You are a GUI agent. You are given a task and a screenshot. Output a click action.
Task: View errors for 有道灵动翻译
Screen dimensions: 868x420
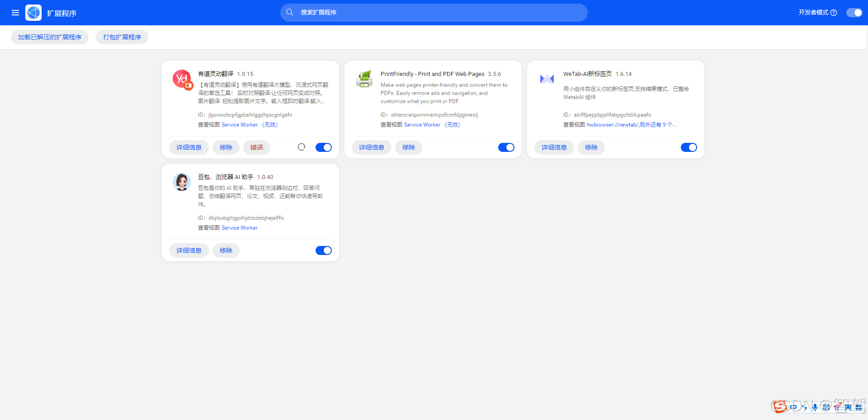(257, 147)
